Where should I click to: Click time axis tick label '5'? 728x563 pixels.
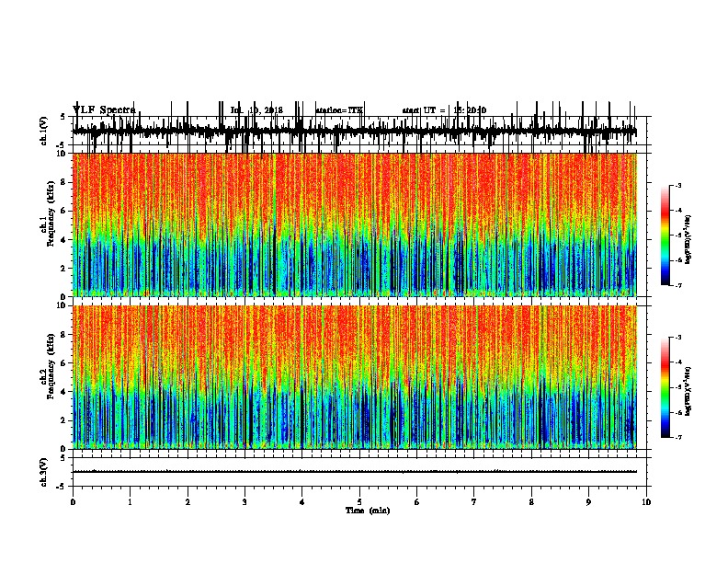pos(359,502)
